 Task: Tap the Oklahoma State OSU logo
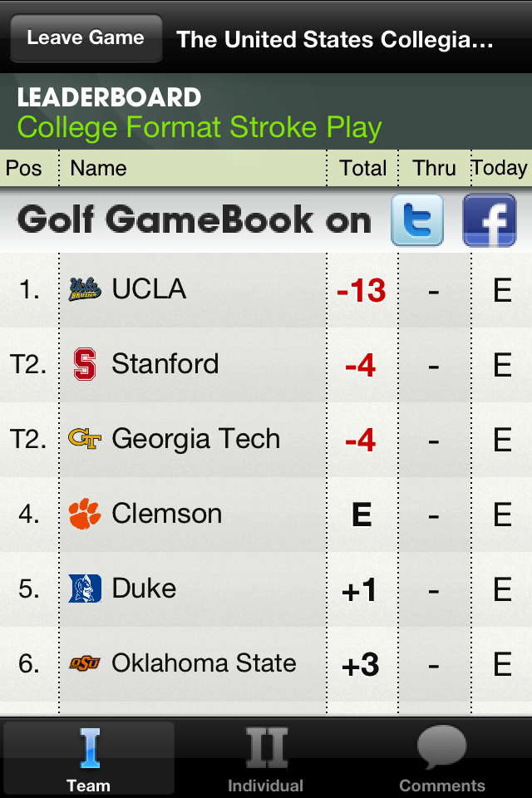[x=85, y=663]
